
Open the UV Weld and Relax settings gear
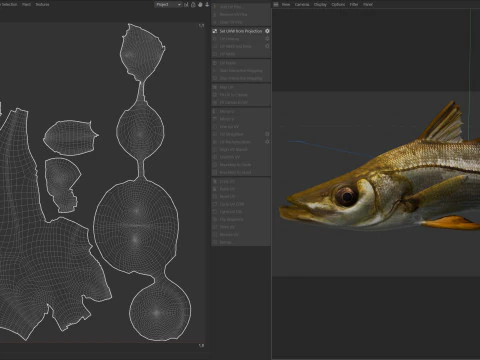tap(267, 46)
